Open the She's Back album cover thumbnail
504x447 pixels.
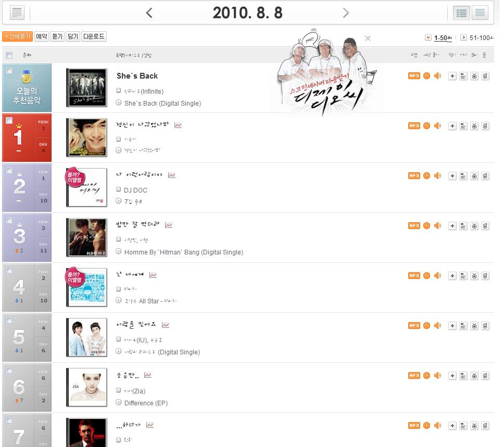click(86, 87)
